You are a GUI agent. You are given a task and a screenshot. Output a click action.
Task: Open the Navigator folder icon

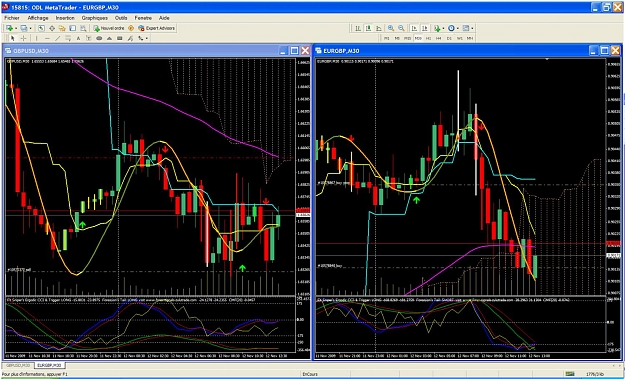coord(62,28)
